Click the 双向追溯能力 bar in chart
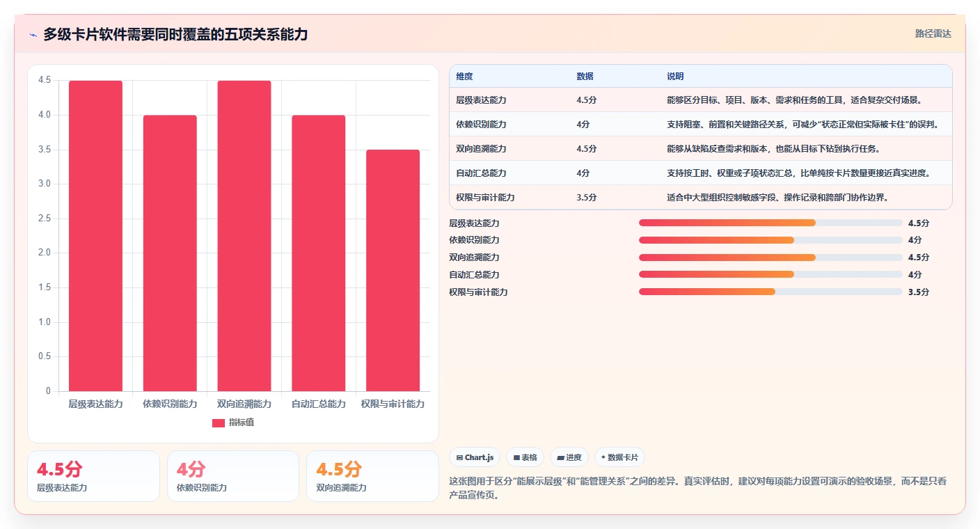The height and width of the screenshot is (529, 980). coord(244,236)
